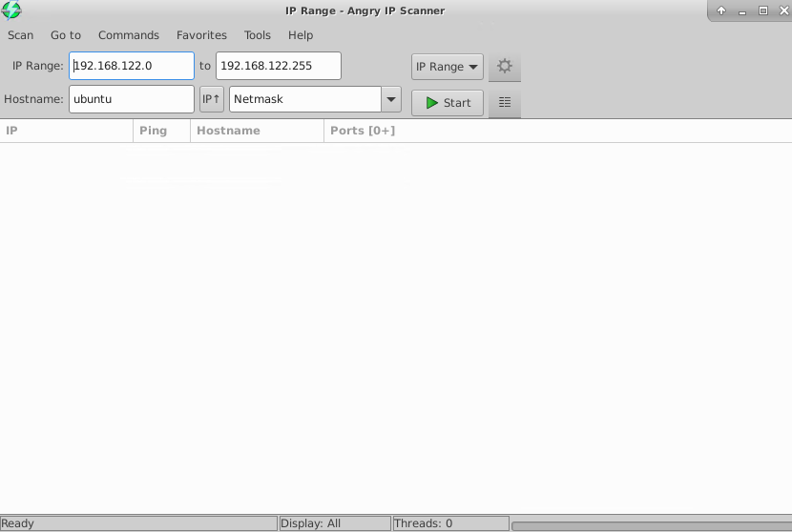Focus the start IP field 192.168.122.0
Viewport: 792px width, 532px height.
(x=132, y=66)
